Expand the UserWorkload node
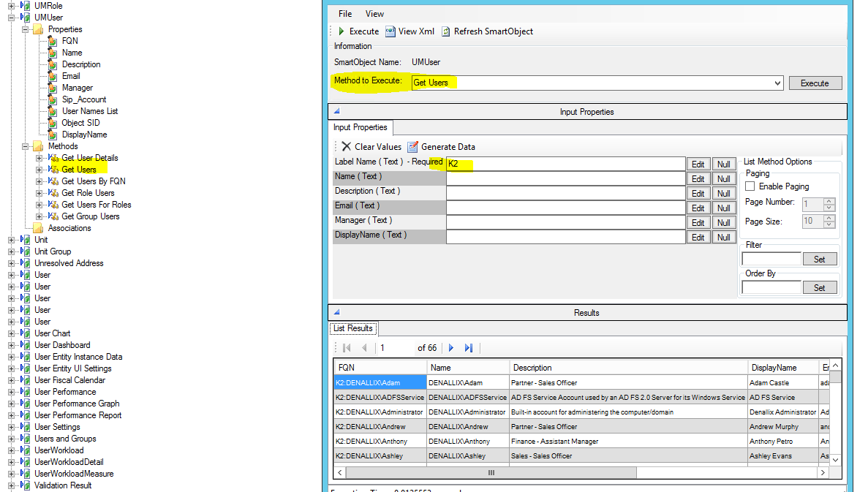The height and width of the screenshot is (492, 868). (11, 450)
